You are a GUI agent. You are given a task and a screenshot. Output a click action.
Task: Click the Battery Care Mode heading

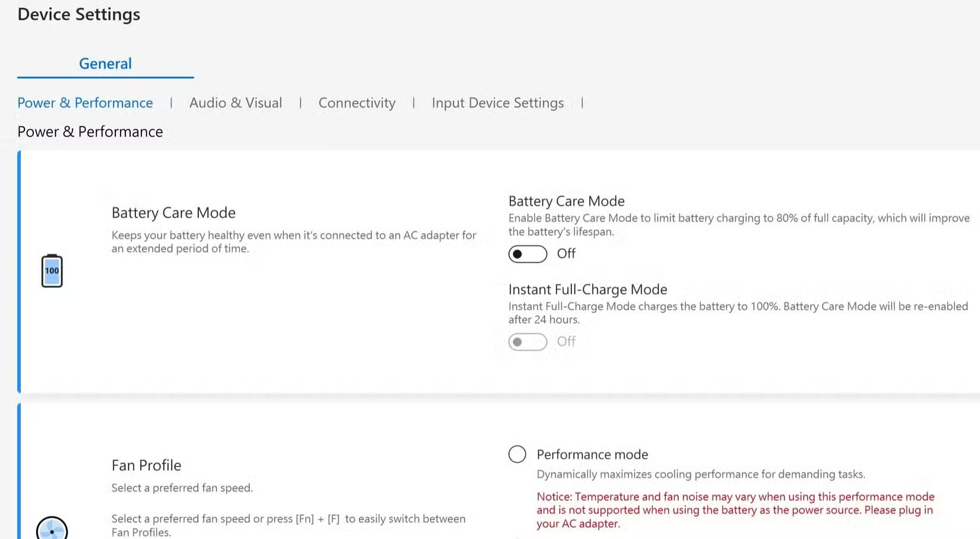[173, 212]
